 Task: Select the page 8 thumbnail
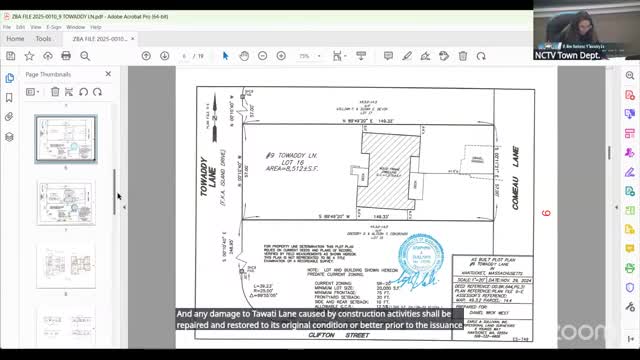[66, 266]
